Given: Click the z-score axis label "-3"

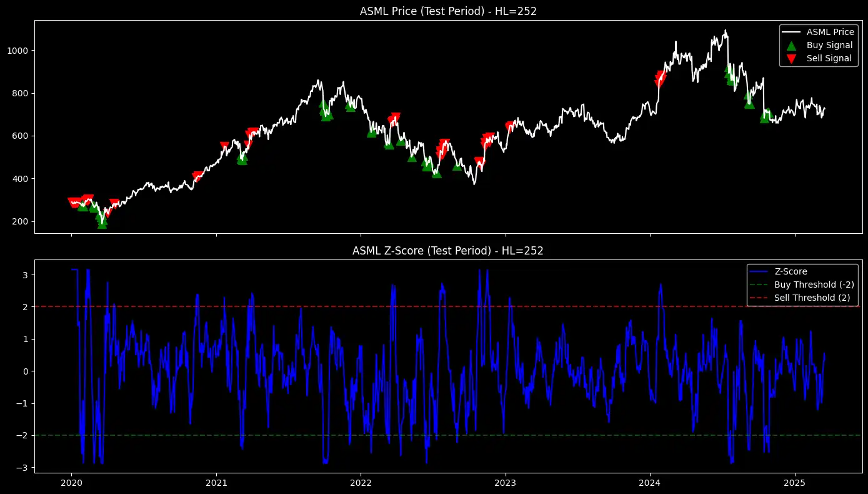Looking at the screenshot, I should pyautogui.click(x=21, y=467).
